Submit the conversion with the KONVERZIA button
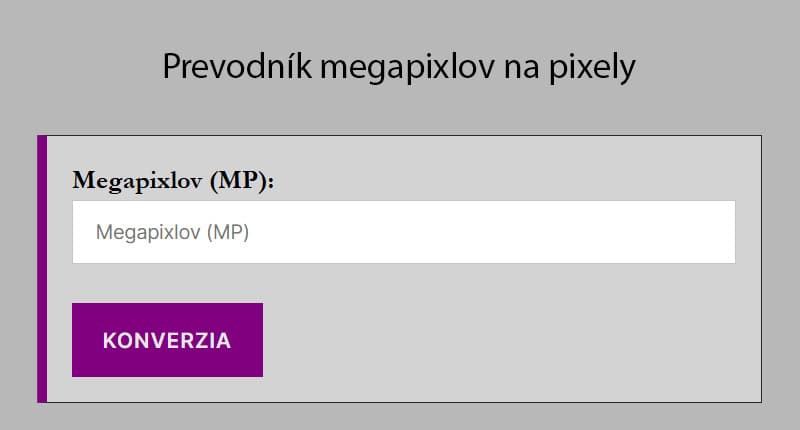800x430 pixels. tap(167, 340)
